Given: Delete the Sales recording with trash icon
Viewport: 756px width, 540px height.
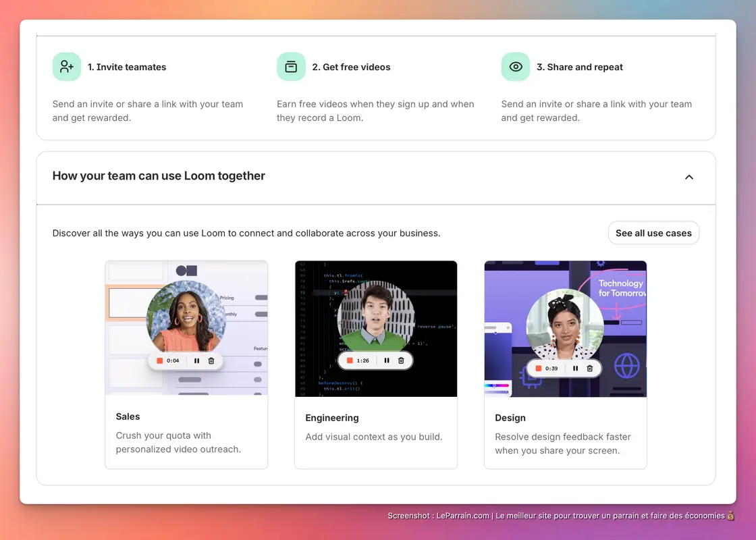Looking at the screenshot, I should (x=211, y=360).
